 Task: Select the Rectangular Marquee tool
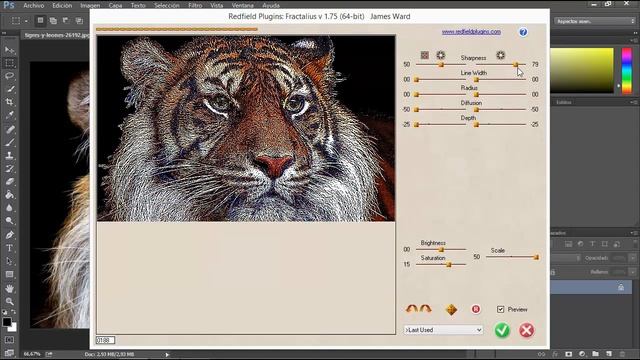9,63
